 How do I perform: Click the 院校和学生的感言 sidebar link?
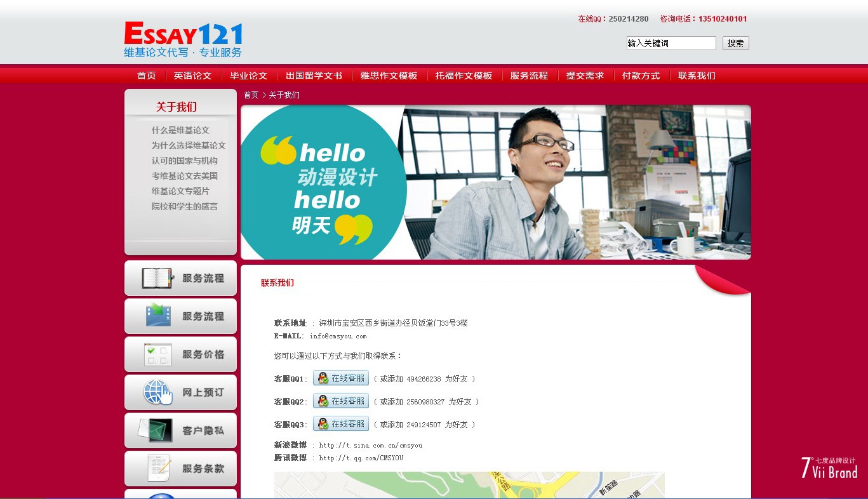184,206
